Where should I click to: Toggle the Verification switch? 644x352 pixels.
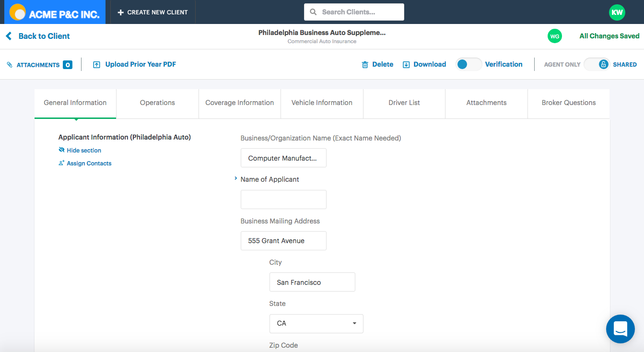[x=468, y=64]
